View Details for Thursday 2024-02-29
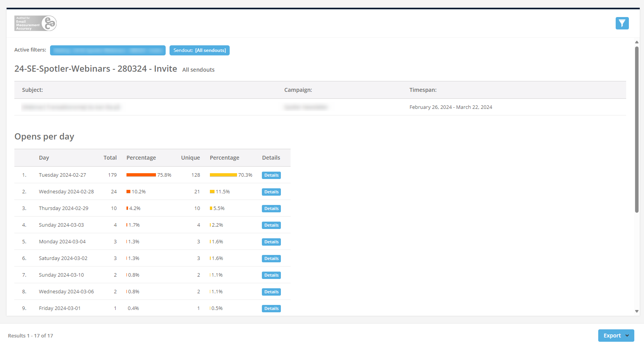Image resolution: width=644 pixels, height=346 pixels. [271, 208]
